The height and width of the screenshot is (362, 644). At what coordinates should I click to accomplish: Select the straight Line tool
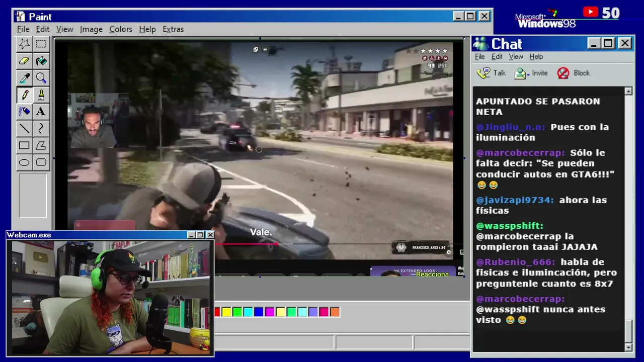point(24,129)
